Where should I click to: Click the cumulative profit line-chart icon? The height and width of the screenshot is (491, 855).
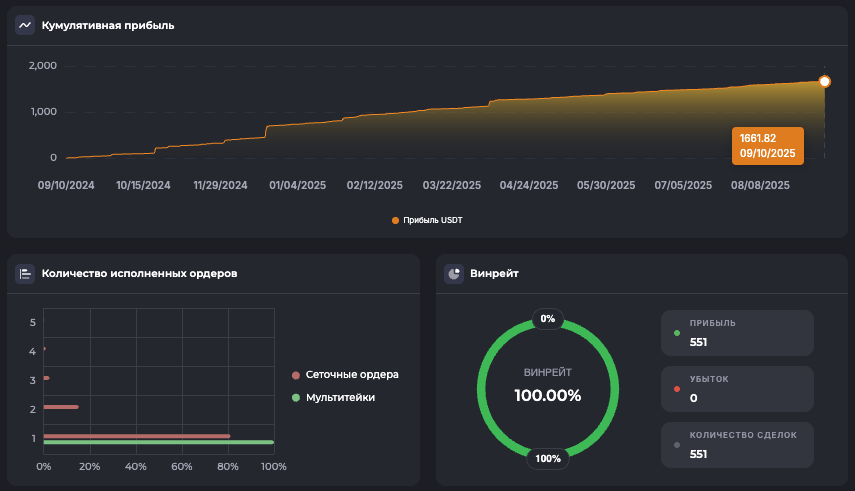coord(25,25)
